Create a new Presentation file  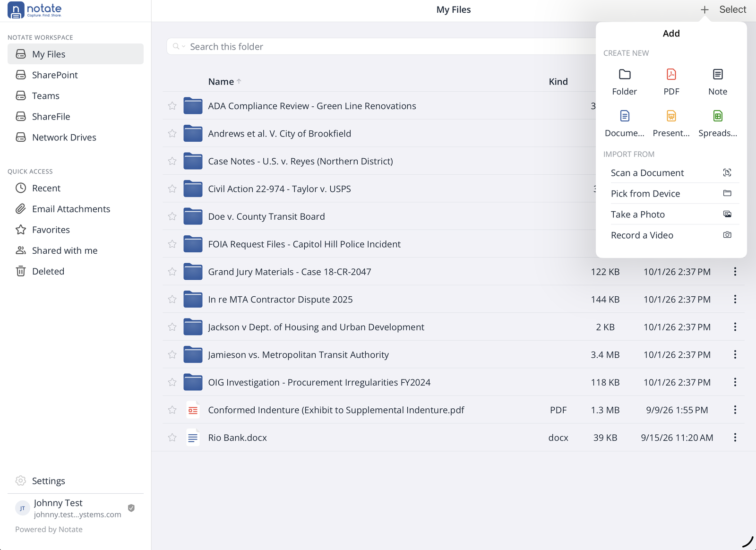[x=671, y=123]
